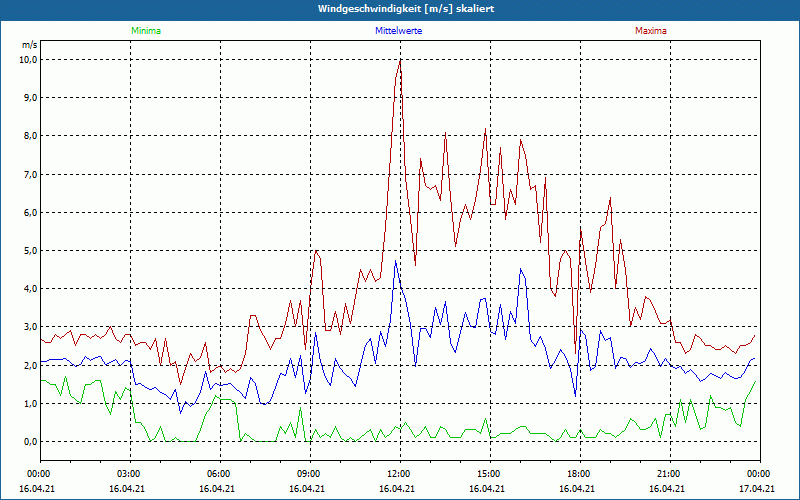Click the 03:00 time label
Image resolution: width=800 pixels, height=500 pixels.
click(x=131, y=474)
